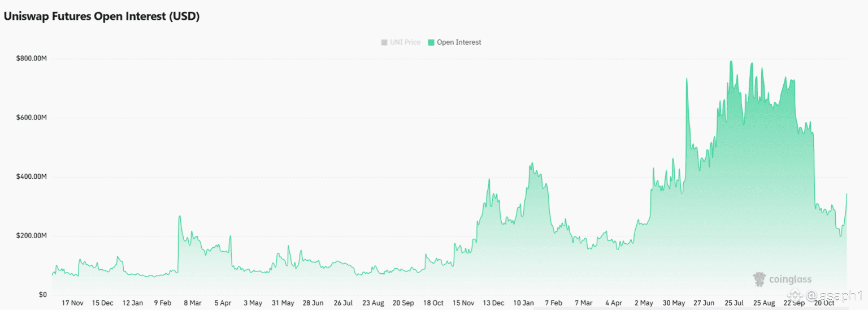868x310 pixels.
Task: Click the $200.00M y-axis label
Action: tap(32, 236)
